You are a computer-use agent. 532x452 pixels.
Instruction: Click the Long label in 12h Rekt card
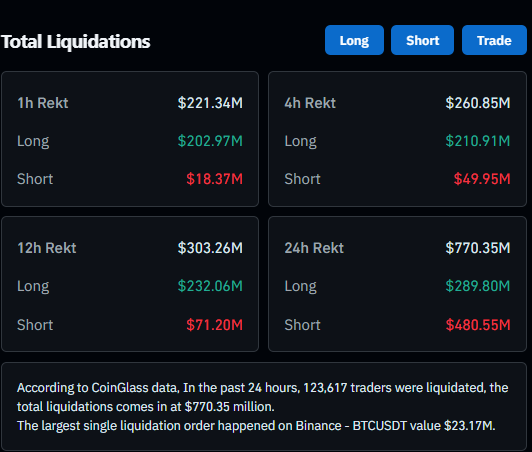coord(33,287)
